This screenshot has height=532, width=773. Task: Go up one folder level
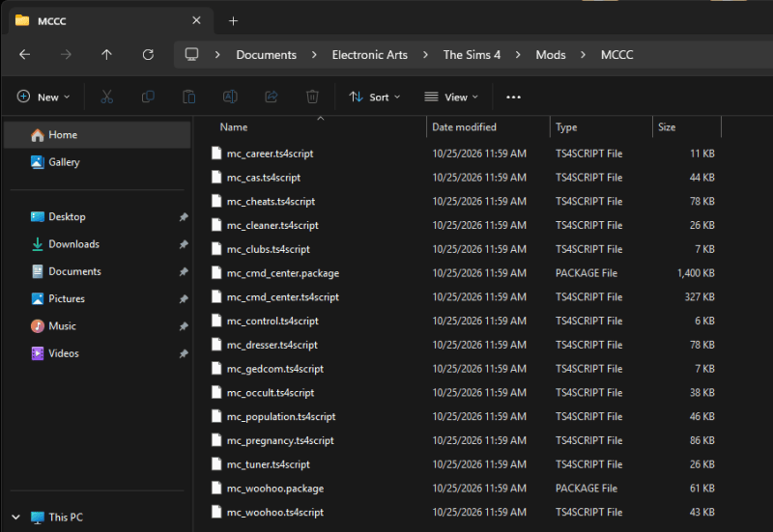tap(106, 55)
